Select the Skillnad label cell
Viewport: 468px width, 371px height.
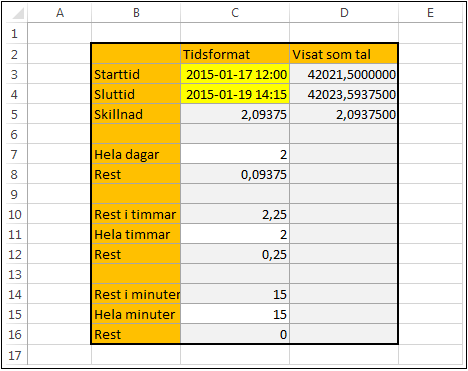pyautogui.click(x=136, y=114)
